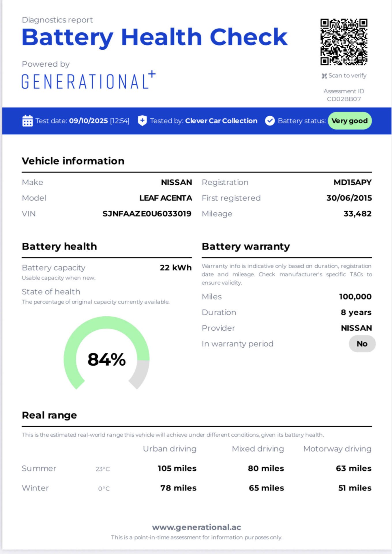Click the registration value MD15APY
This screenshot has width=392, height=554.
click(x=352, y=182)
